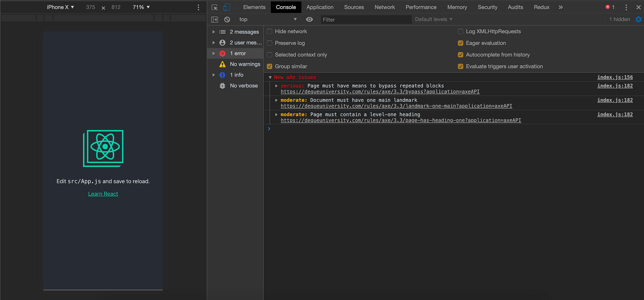
Task: Switch to the Application tab
Action: pos(320,7)
